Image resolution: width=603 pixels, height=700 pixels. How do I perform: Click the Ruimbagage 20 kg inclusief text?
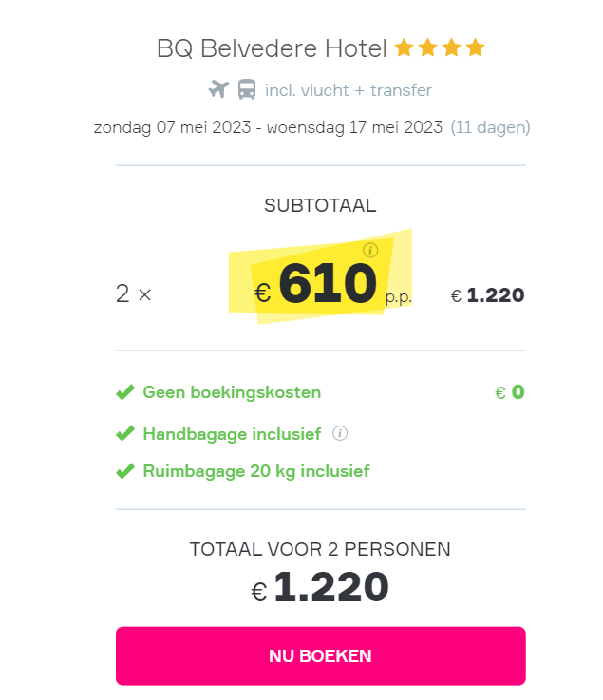(256, 471)
